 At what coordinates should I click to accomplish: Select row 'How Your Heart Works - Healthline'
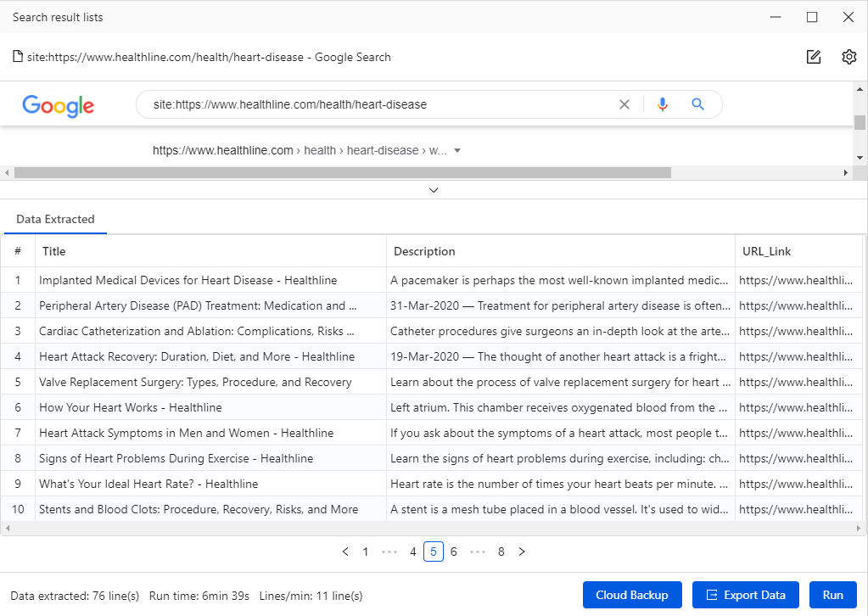tap(432, 407)
